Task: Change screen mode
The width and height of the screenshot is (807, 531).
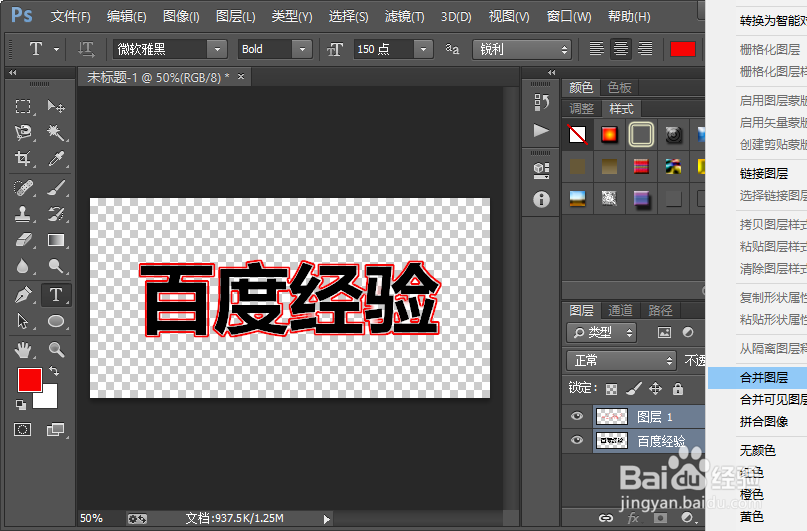Action: point(56,430)
